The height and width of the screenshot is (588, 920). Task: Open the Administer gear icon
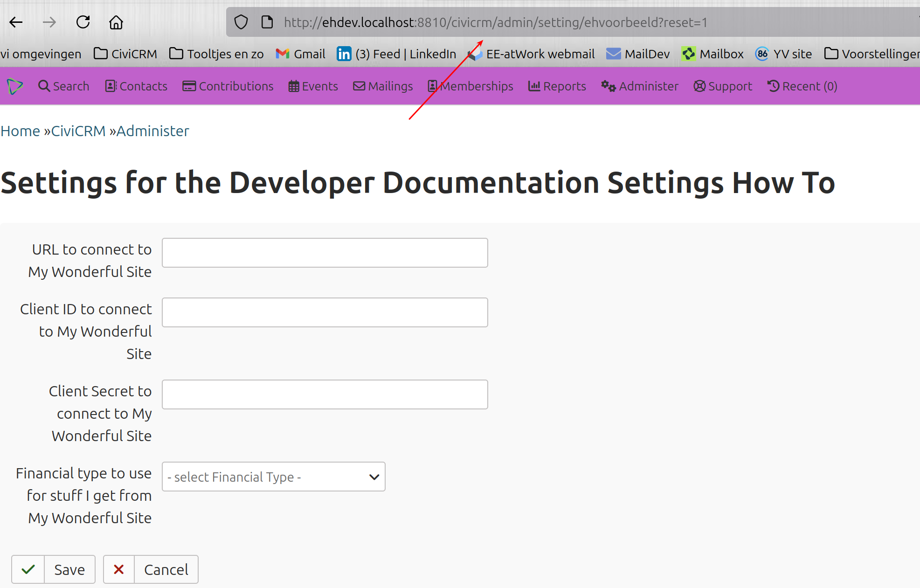(608, 86)
